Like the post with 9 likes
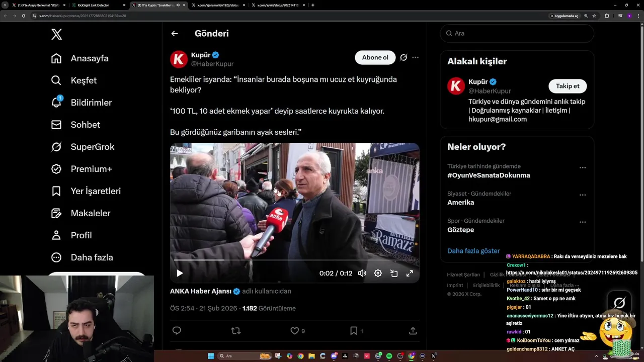The height and width of the screenshot is (362, 644). [297, 331]
